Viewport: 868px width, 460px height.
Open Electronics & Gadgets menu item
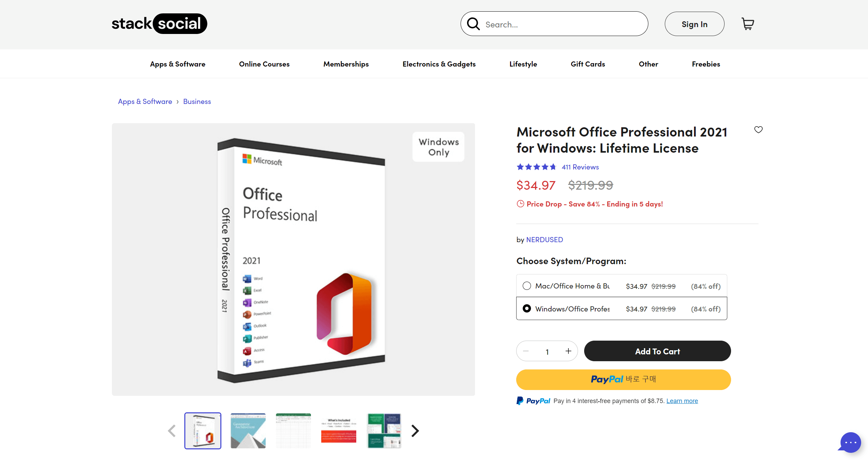439,64
